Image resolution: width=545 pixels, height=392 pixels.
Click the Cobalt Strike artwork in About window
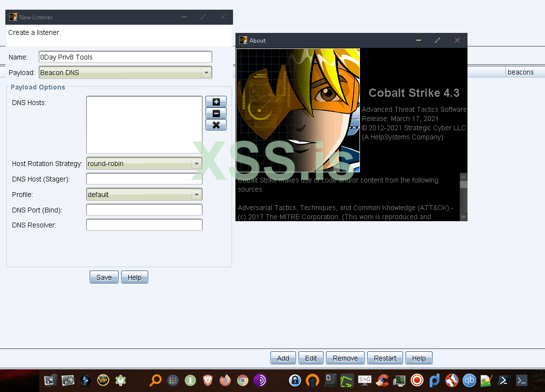pos(298,110)
